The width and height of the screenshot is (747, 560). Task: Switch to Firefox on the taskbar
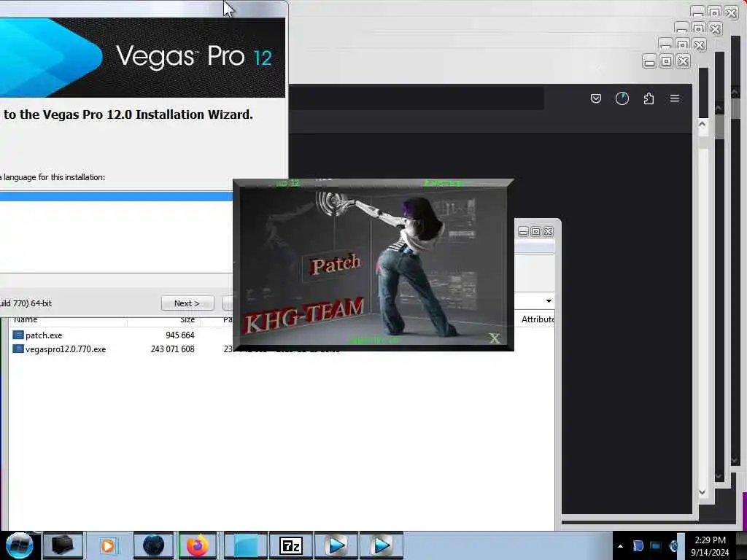click(198, 545)
